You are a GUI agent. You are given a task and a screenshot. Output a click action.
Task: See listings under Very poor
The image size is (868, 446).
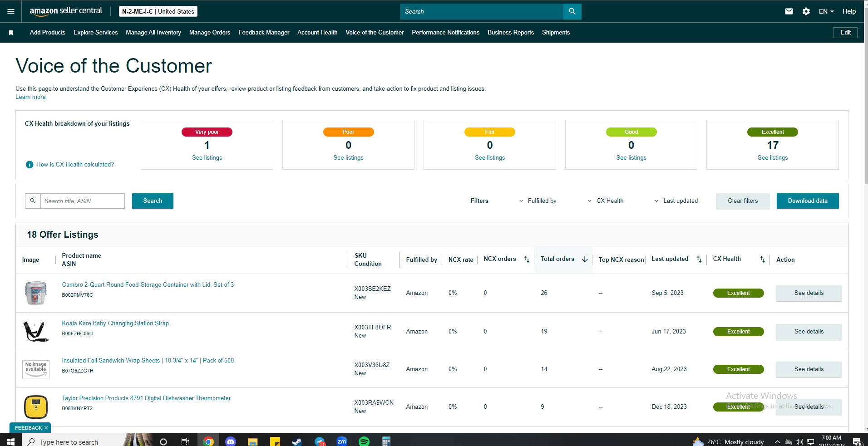207,157
